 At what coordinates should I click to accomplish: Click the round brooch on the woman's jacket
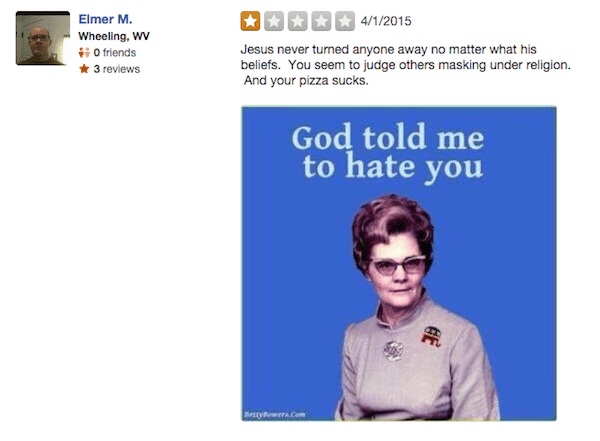pos(394,350)
